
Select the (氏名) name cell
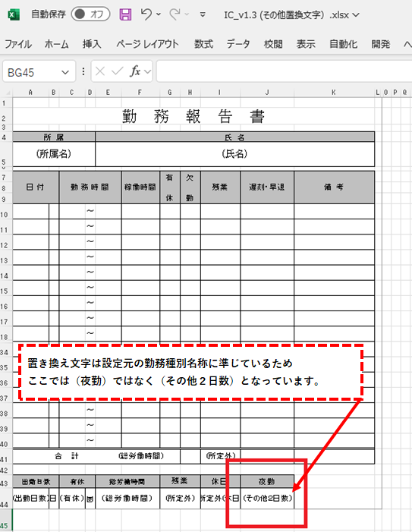tap(234, 154)
